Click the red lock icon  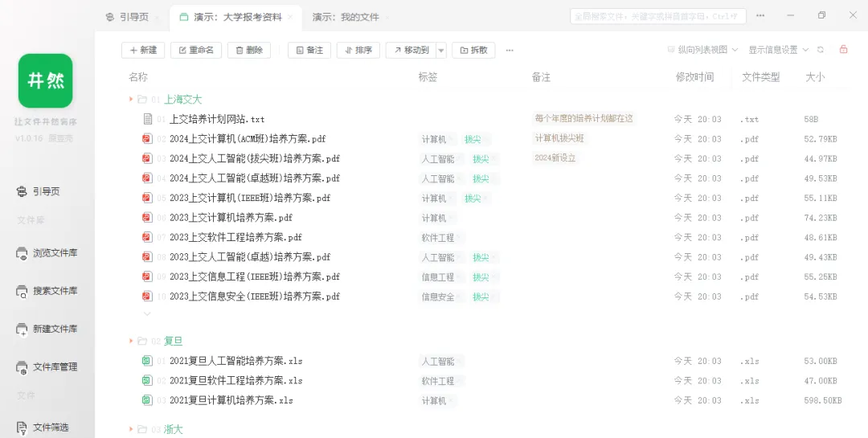click(x=843, y=49)
